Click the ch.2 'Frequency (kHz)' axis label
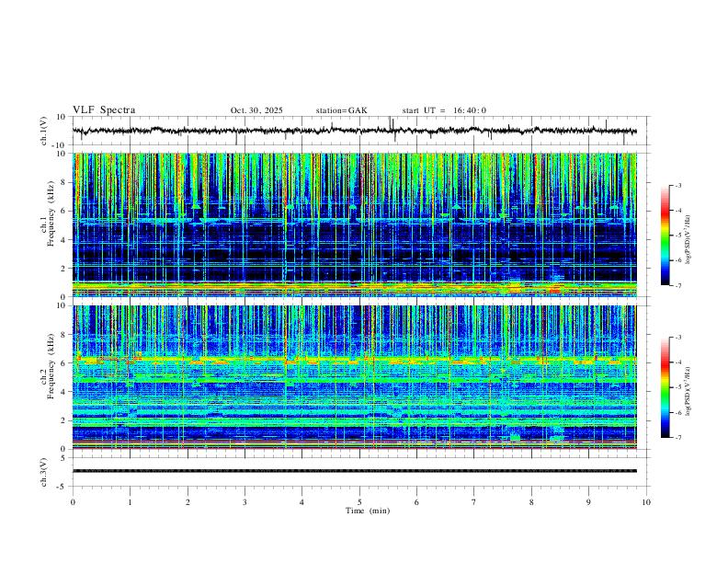The width and height of the screenshot is (728, 563). (51, 366)
